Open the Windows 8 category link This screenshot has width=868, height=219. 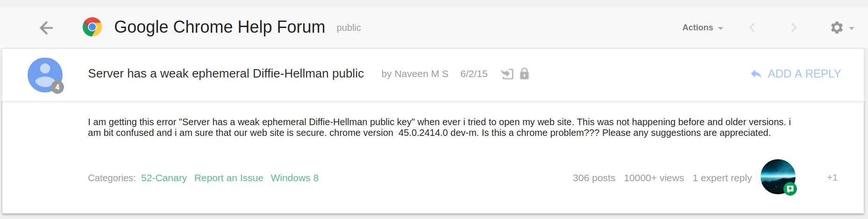click(294, 178)
